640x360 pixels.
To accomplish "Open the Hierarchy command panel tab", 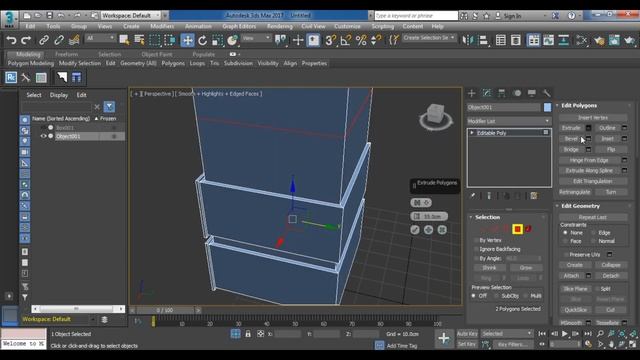I will [x=502, y=93].
